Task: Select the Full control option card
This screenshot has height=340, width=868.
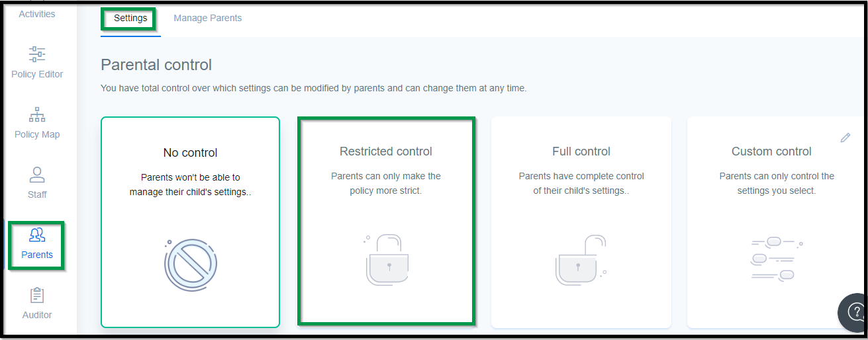Action: [x=581, y=222]
